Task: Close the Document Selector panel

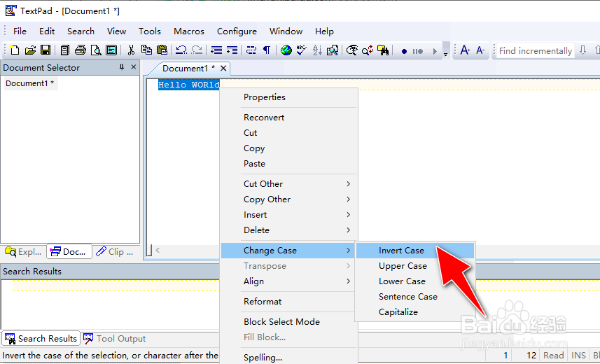Action: 134,67
